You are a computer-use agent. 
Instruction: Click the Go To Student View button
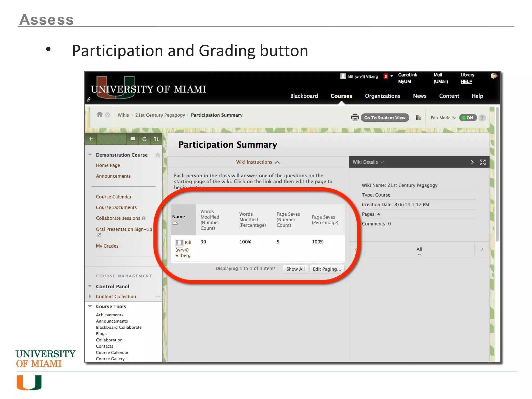(385, 118)
